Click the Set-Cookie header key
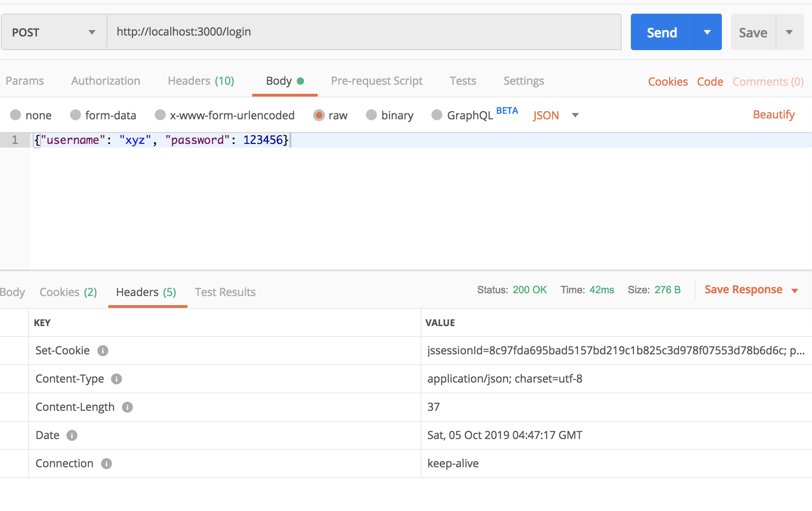This screenshot has height=511, width=812. tap(62, 351)
